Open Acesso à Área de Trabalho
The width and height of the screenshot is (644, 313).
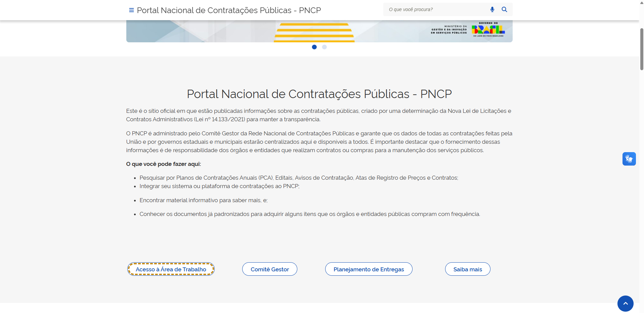point(171,269)
